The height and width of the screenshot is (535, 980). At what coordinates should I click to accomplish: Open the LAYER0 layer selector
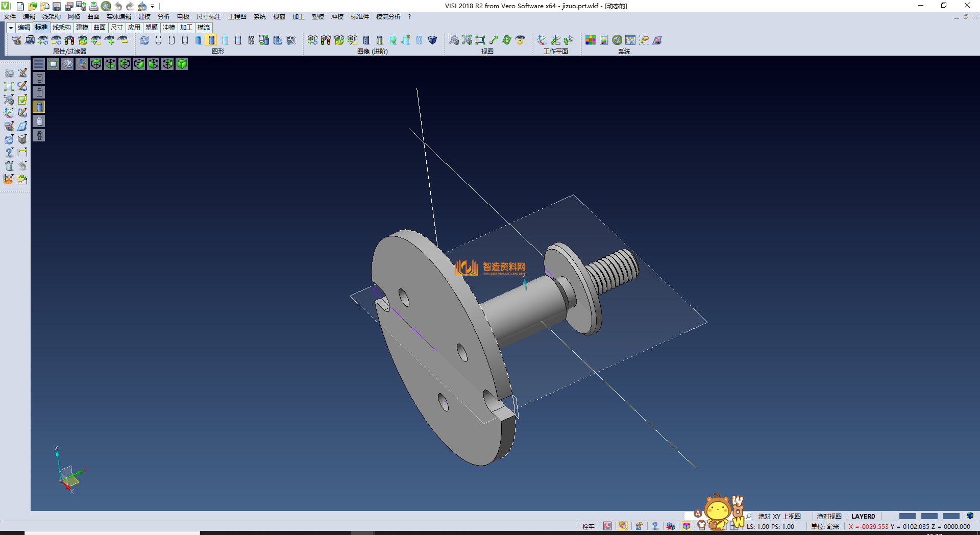pos(863,516)
